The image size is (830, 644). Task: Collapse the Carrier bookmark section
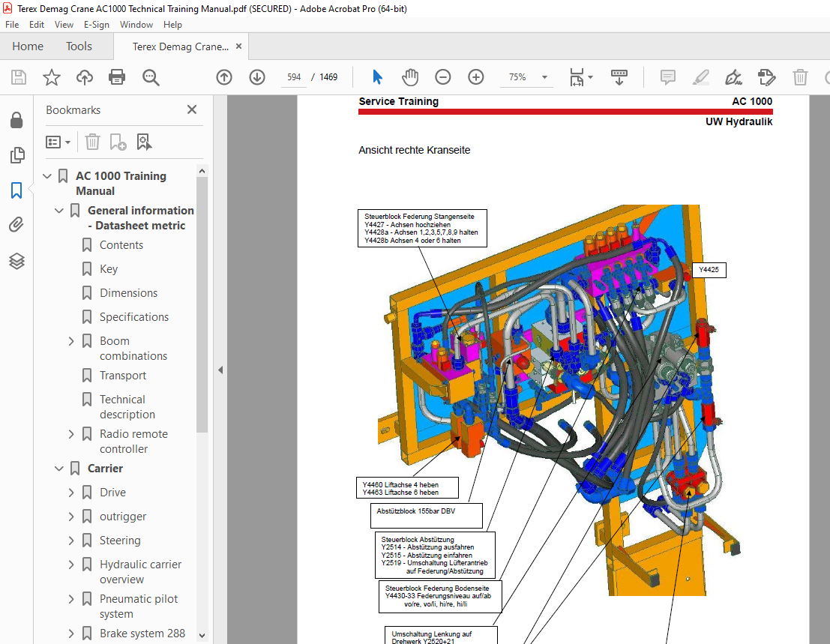[58, 469]
